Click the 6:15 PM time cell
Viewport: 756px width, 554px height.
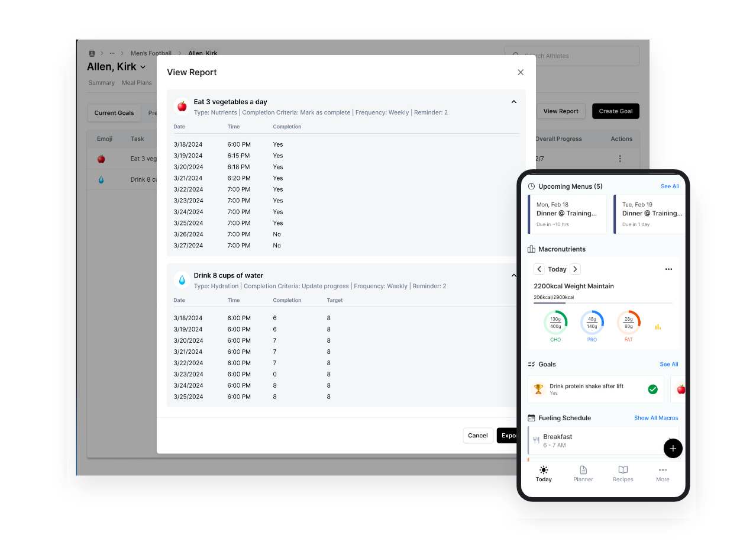(x=238, y=156)
